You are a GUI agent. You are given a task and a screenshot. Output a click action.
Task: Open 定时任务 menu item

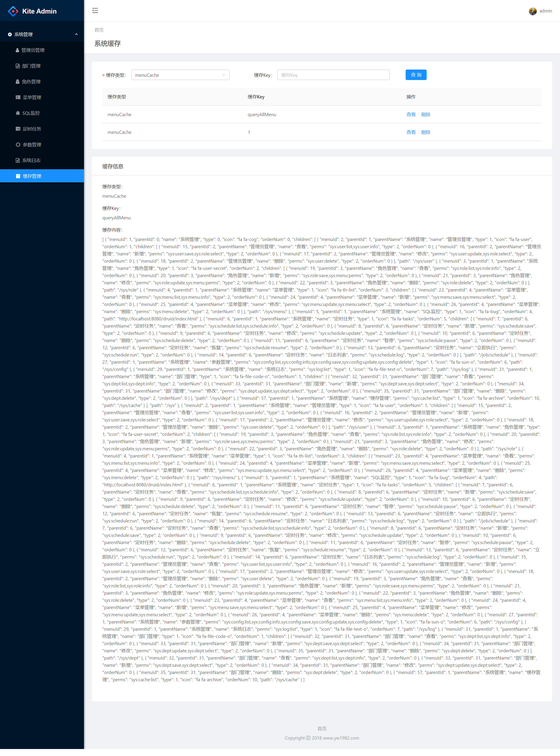tap(42, 129)
